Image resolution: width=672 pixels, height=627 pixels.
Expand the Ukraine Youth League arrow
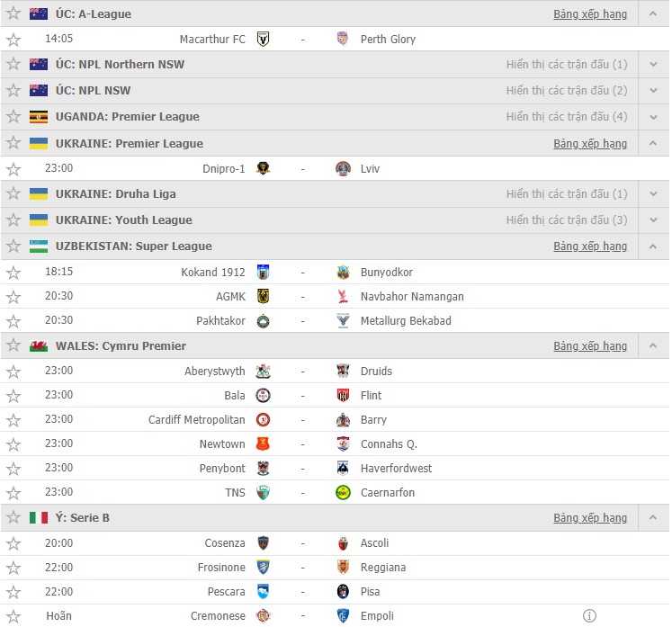click(653, 219)
